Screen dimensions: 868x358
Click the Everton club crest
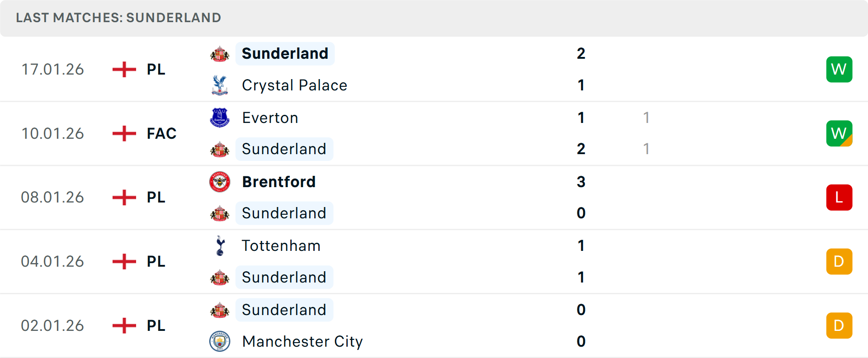pyautogui.click(x=220, y=118)
